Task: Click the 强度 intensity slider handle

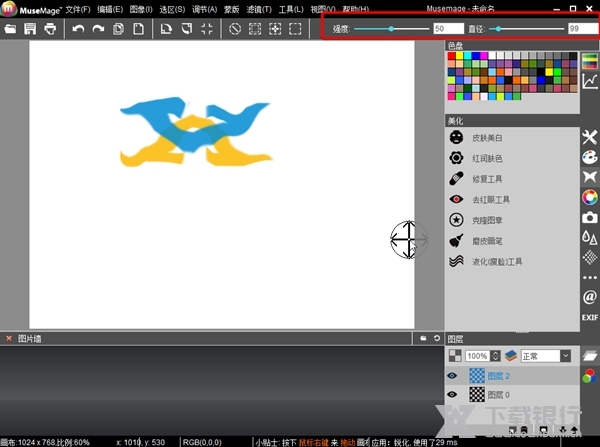Action: click(x=391, y=29)
